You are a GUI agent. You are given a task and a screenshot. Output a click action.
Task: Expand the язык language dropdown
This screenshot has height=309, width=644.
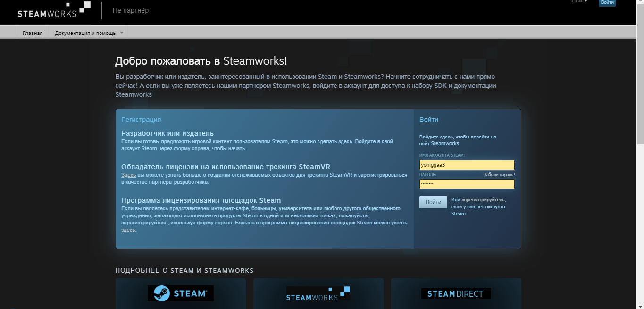click(579, 1)
